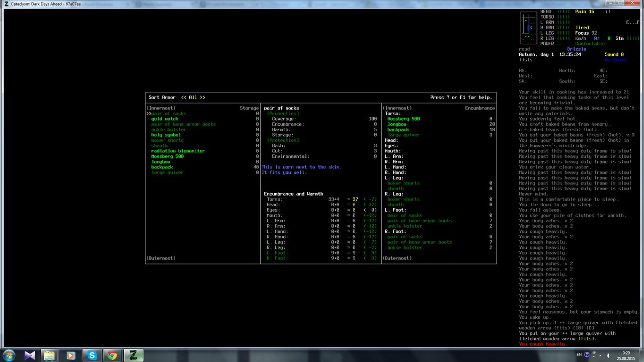Click the POWER row in the sidebar
Image resolution: width=644 pixels, height=362 pixels.
click(x=551, y=44)
